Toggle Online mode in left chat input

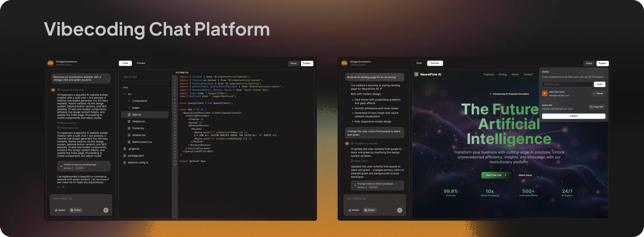point(76,210)
